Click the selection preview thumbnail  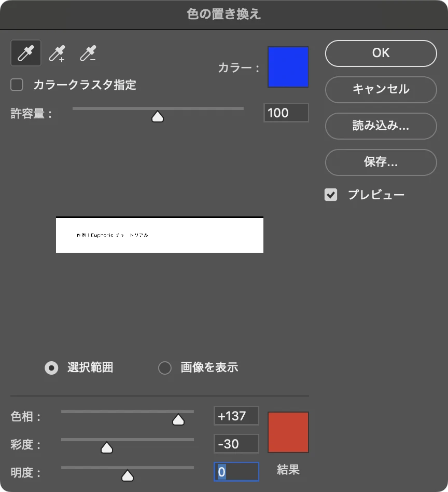point(160,235)
